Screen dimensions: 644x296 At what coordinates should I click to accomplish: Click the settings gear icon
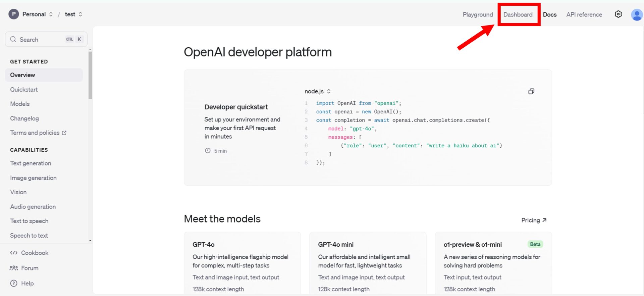(618, 14)
